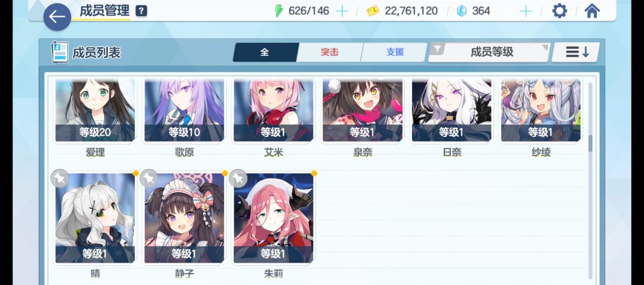The height and width of the screenshot is (285, 644).
Task: Switch to the 全 tab
Action: point(265,52)
